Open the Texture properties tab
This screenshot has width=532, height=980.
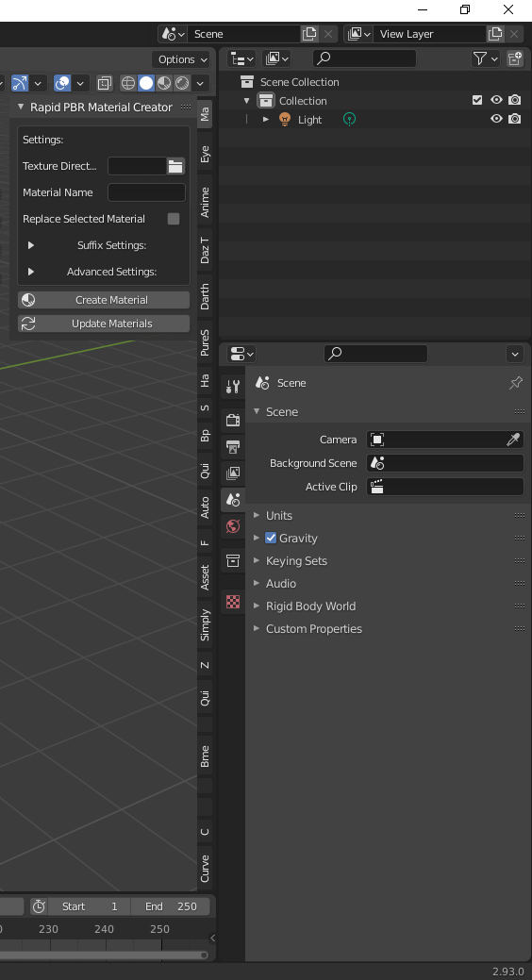tap(233, 601)
